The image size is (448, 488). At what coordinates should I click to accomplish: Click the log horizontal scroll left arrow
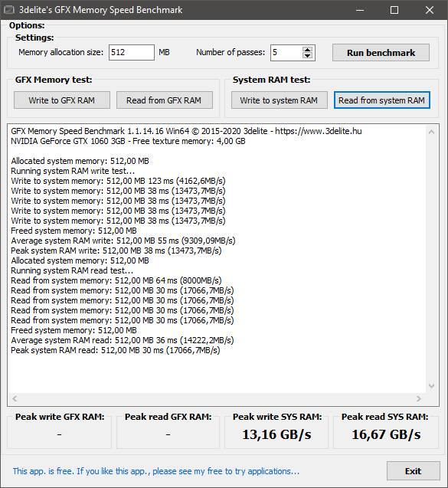click(x=15, y=398)
